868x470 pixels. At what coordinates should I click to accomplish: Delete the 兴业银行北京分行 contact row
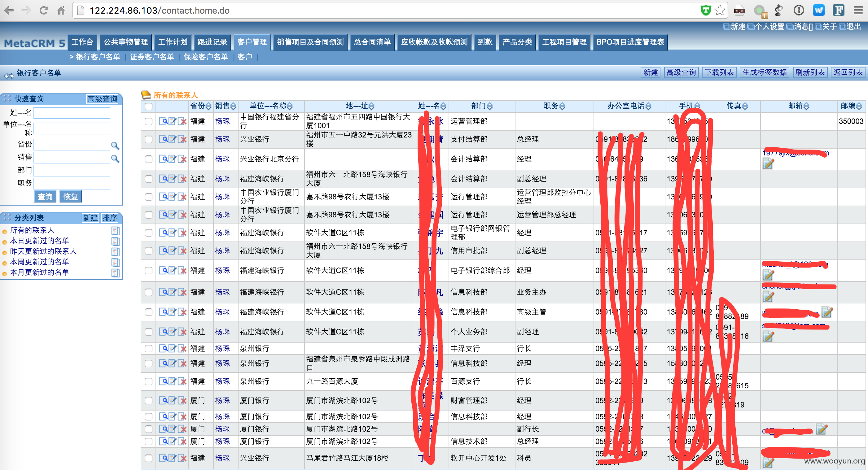click(182, 159)
